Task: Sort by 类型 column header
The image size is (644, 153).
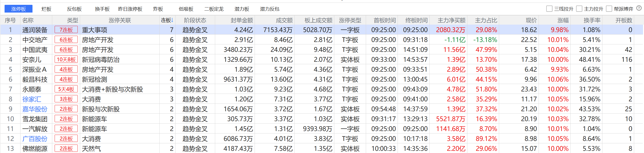Action: (x=72, y=20)
